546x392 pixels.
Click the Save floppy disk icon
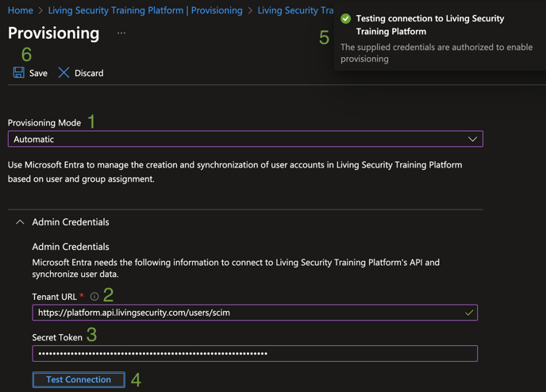click(x=19, y=73)
